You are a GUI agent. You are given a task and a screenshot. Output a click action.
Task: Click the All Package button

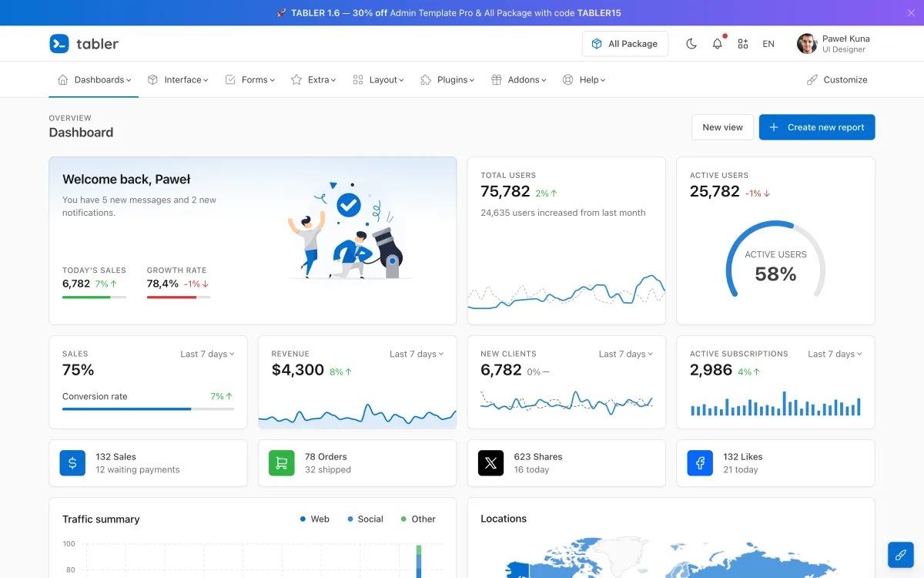click(x=625, y=44)
